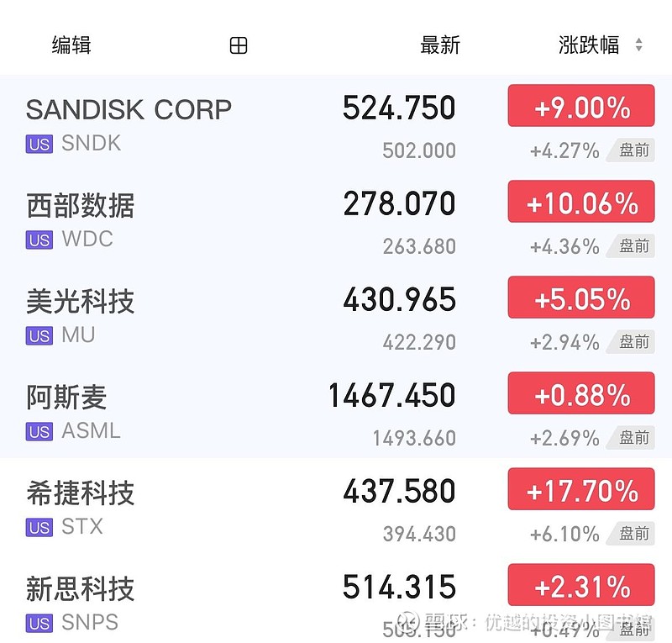Toggle 西部数据 +10.06% change badge

581,203
